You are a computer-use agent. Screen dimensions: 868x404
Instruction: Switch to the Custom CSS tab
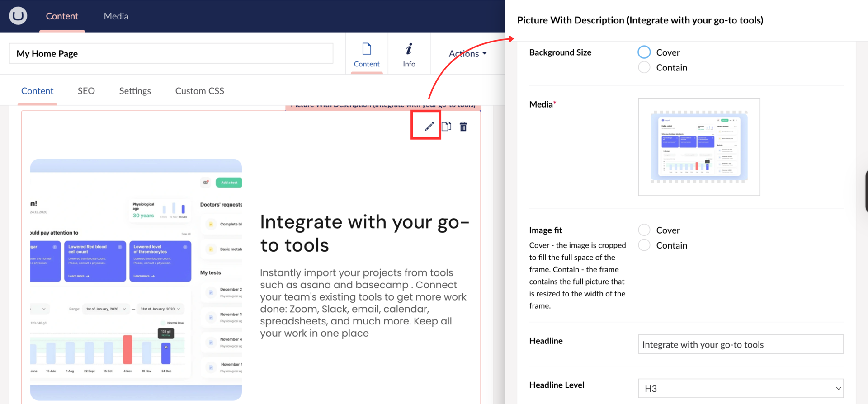(199, 91)
